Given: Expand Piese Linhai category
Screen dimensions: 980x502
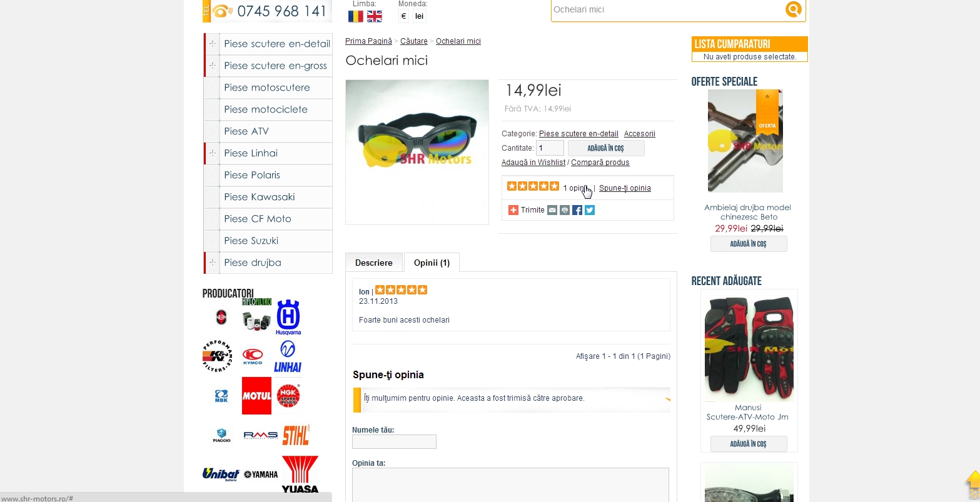Looking at the screenshot, I should pyautogui.click(x=213, y=153).
